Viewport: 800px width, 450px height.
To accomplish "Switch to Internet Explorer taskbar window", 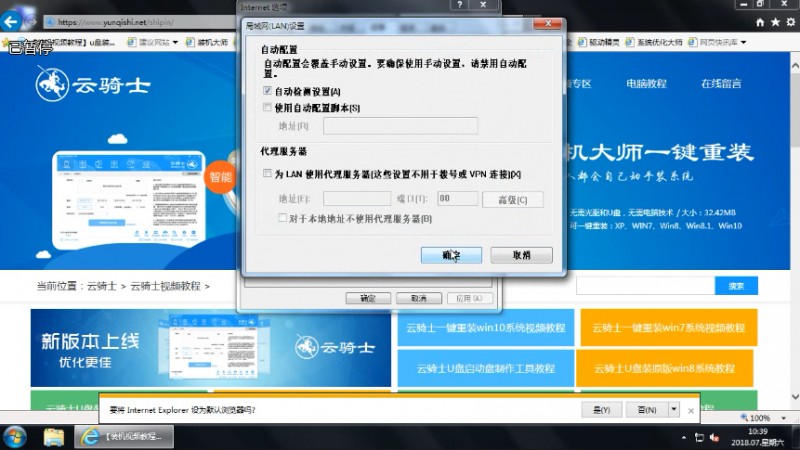I will point(124,437).
